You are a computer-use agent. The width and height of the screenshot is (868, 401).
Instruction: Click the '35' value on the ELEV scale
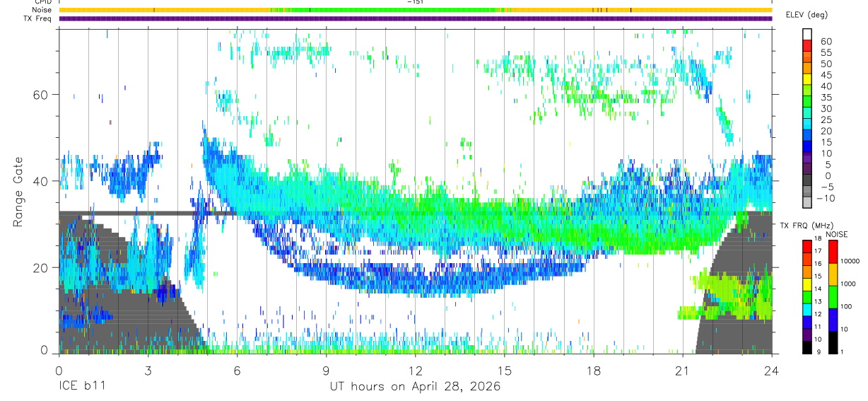826,98
